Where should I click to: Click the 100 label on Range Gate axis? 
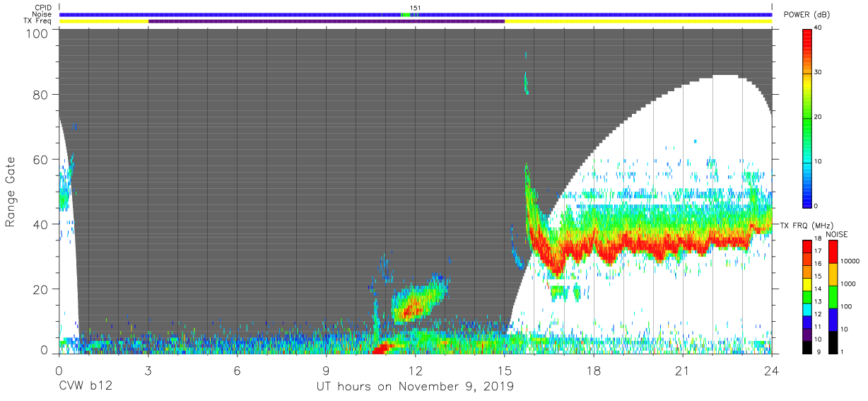point(38,33)
